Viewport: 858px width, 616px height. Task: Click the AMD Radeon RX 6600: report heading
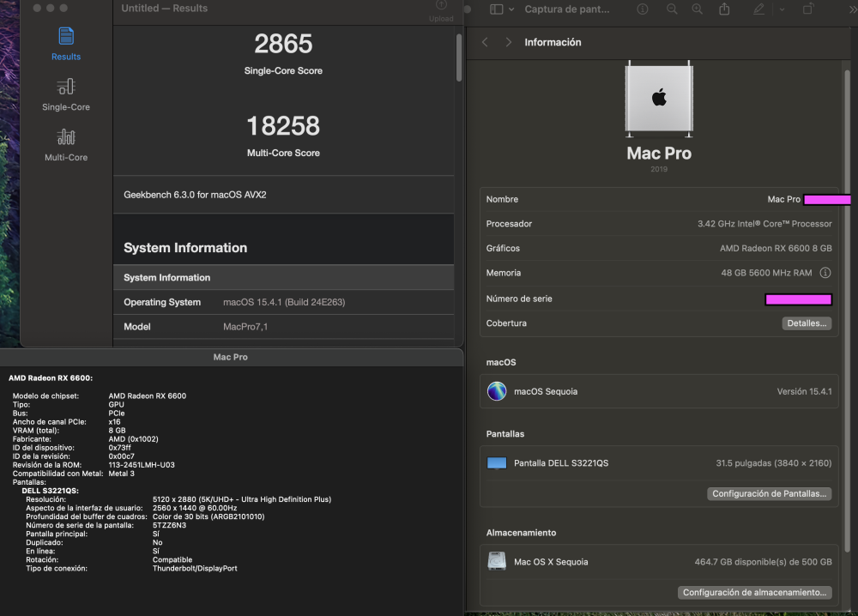pyautogui.click(x=51, y=378)
